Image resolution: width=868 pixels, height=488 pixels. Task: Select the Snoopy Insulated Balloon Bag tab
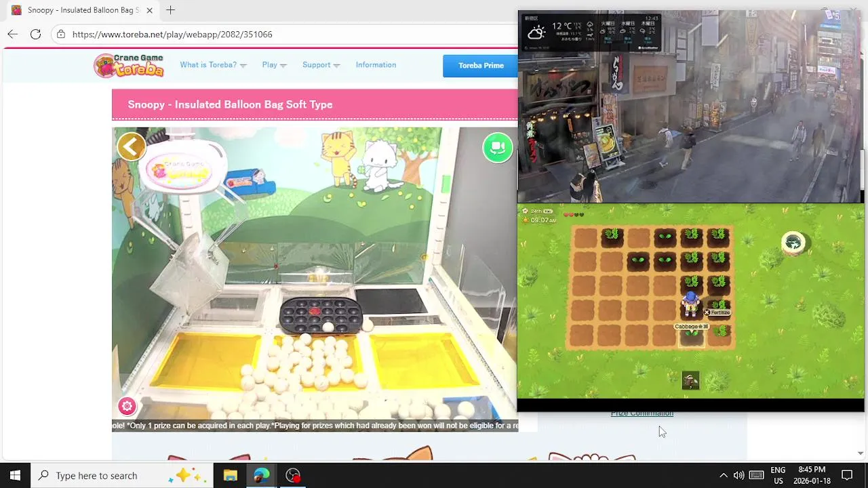point(82,10)
